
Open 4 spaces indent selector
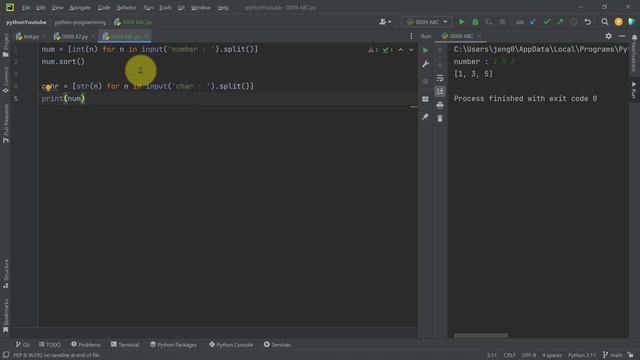coord(552,355)
